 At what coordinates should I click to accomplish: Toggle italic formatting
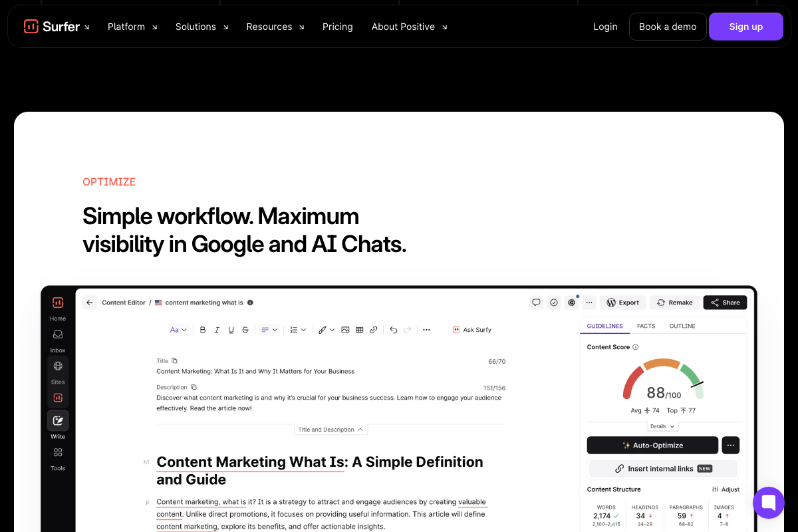(x=217, y=330)
